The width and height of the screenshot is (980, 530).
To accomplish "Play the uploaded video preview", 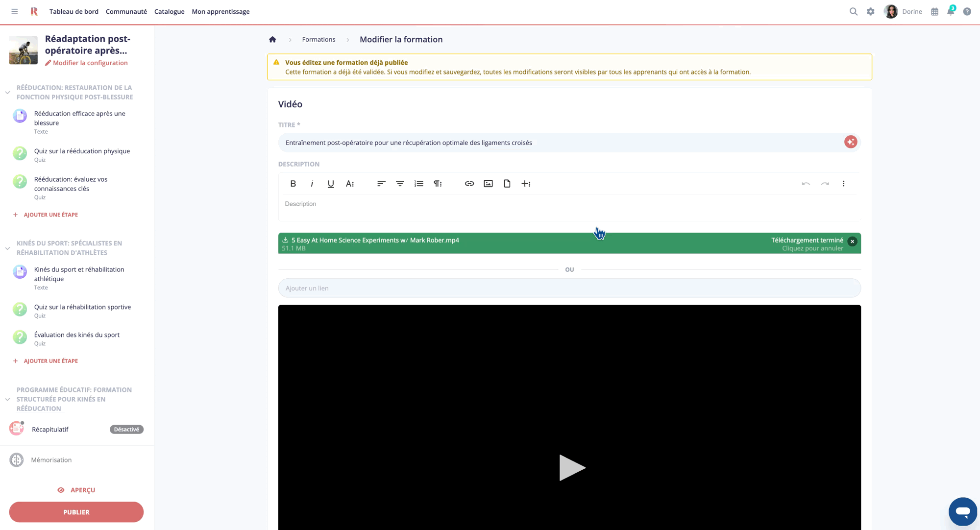I will click(x=571, y=468).
